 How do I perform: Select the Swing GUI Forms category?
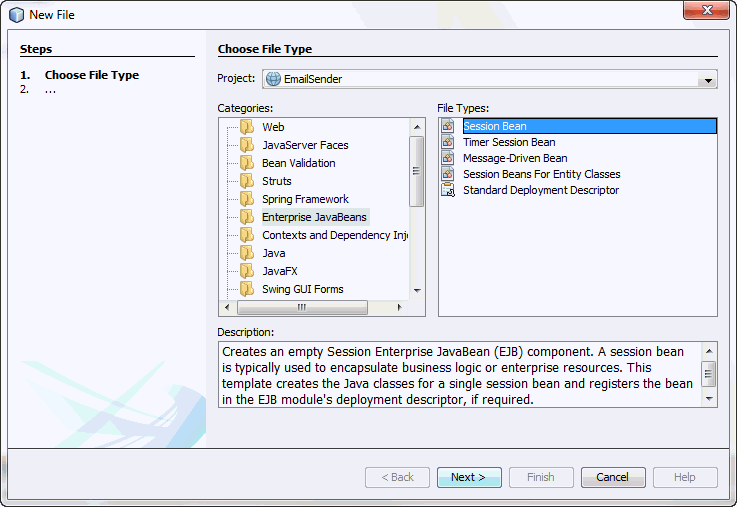(303, 289)
